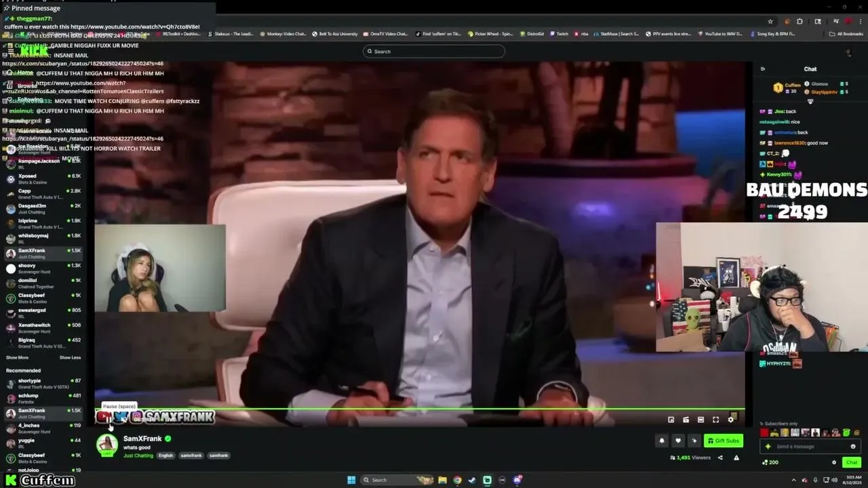The height and width of the screenshot is (488, 868).
Task: Report the stream using the warning triangle
Action: [736, 457]
